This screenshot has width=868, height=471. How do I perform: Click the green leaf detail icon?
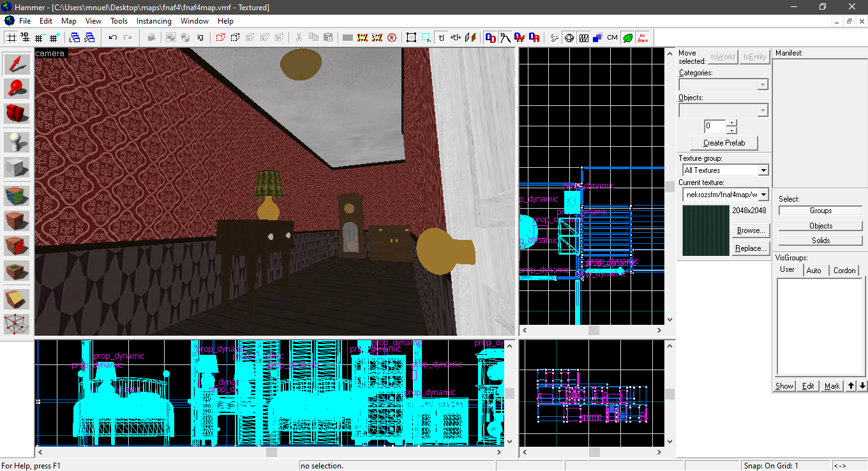click(627, 38)
